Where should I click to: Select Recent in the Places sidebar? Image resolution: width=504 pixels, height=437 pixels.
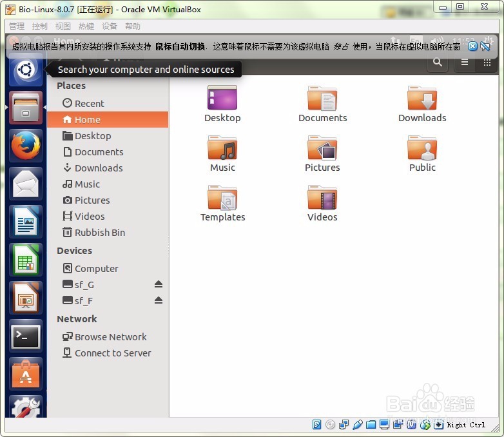(108, 104)
